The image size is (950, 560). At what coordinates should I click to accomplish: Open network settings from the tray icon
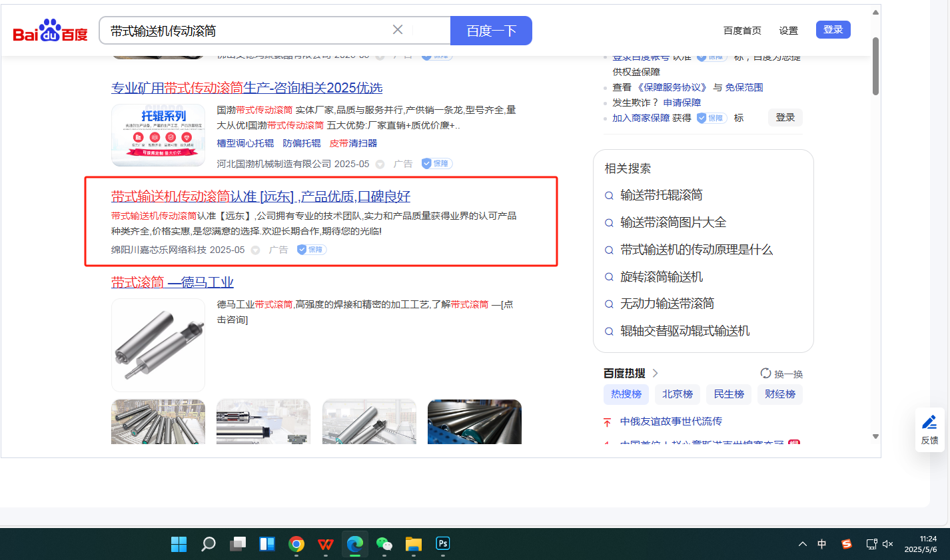click(x=871, y=544)
